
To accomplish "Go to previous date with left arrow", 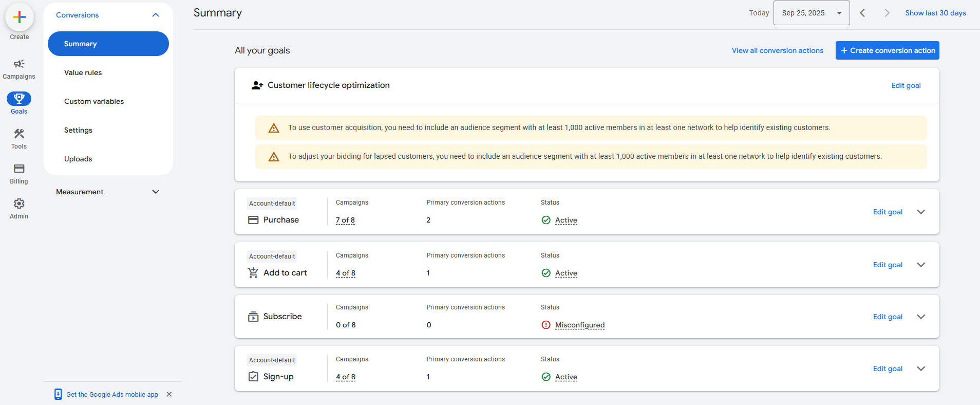I will 862,13.
